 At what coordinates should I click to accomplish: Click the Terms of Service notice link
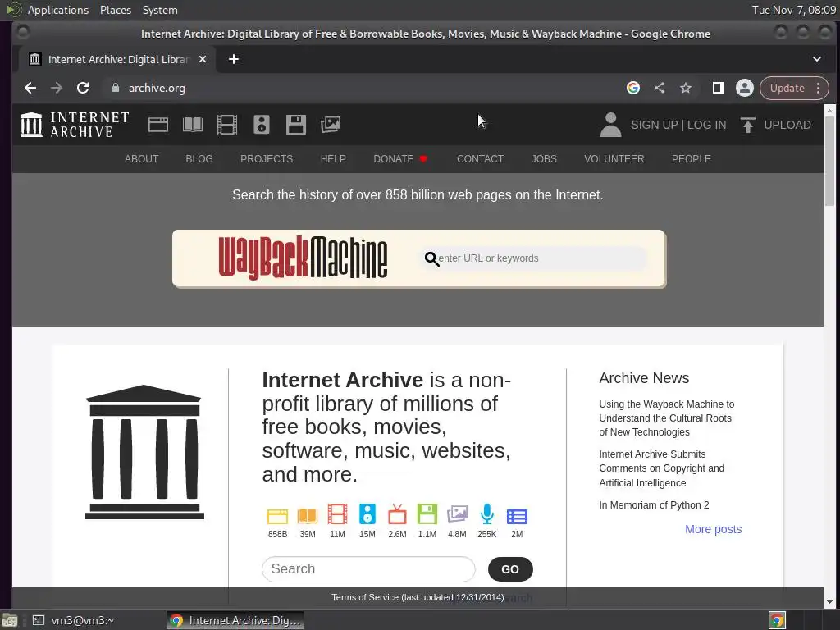[x=418, y=597]
